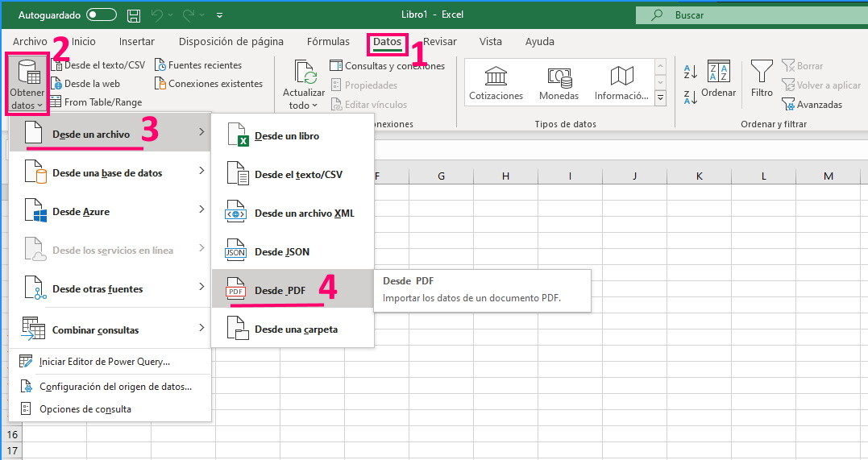This screenshot has height=460, width=868.
Task: Open Consultas y conexiones pane
Action: [x=388, y=66]
